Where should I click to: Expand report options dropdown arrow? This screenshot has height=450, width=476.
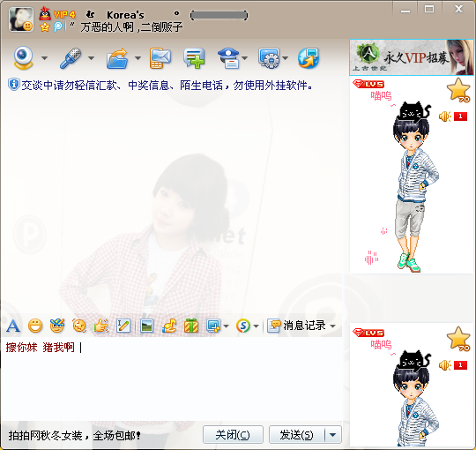(245, 57)
